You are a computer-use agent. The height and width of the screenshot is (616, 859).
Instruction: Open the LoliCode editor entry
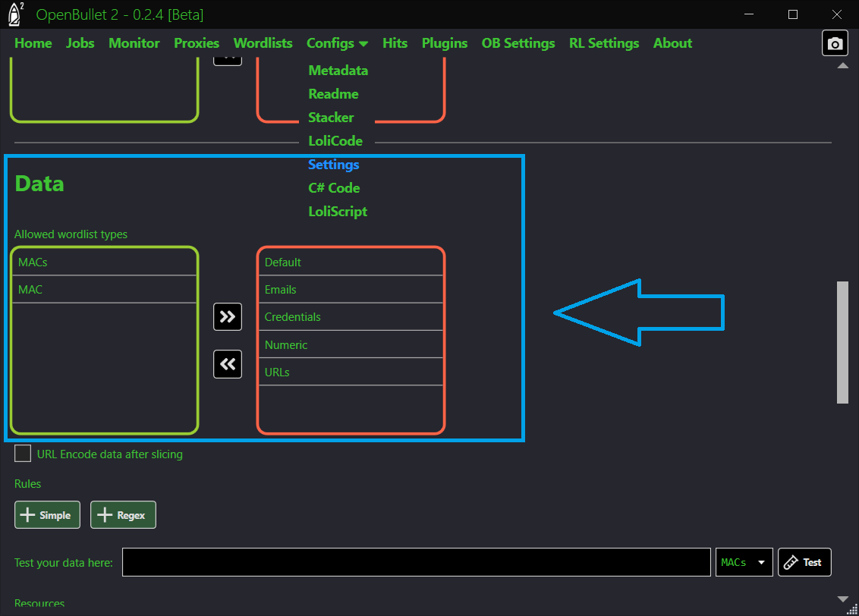pyautogui.click(x=335, y=141)
